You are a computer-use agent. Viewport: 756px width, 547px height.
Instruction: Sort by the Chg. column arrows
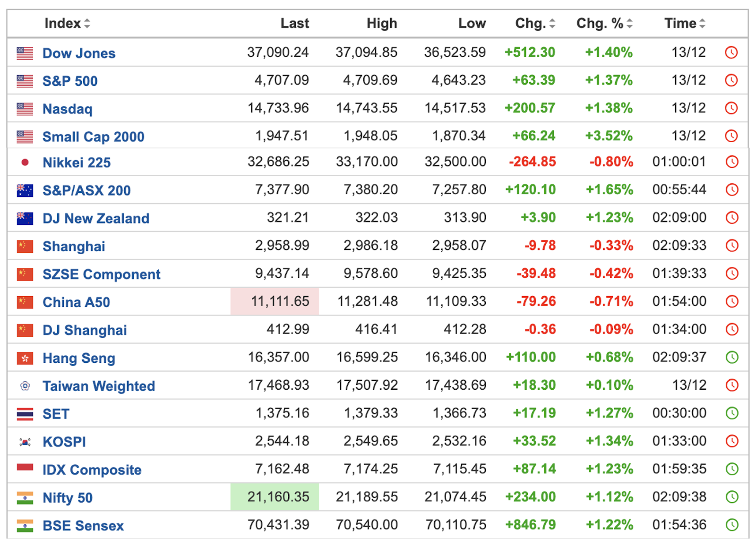552,24
